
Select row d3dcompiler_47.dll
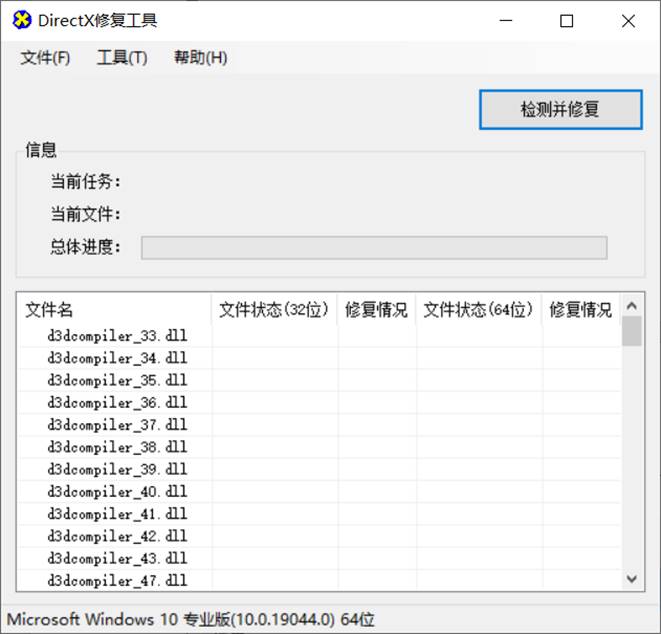tap(319, 581)
